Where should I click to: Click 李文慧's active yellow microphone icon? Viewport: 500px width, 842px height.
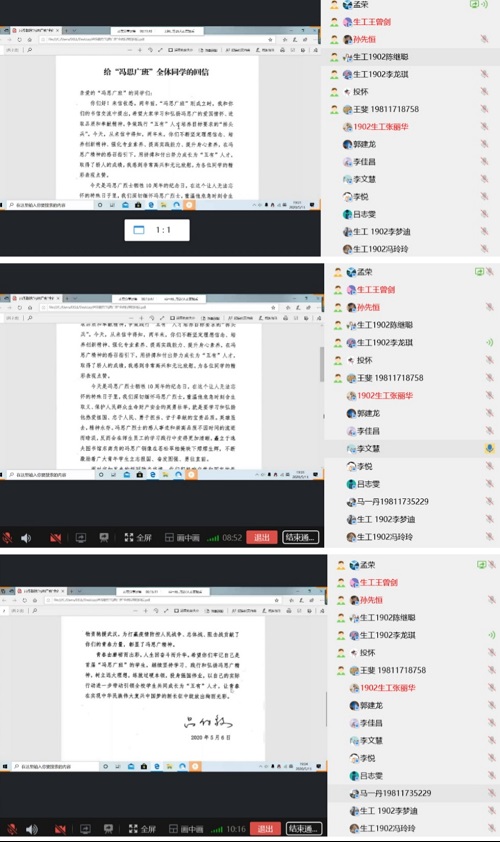[489, 448]
